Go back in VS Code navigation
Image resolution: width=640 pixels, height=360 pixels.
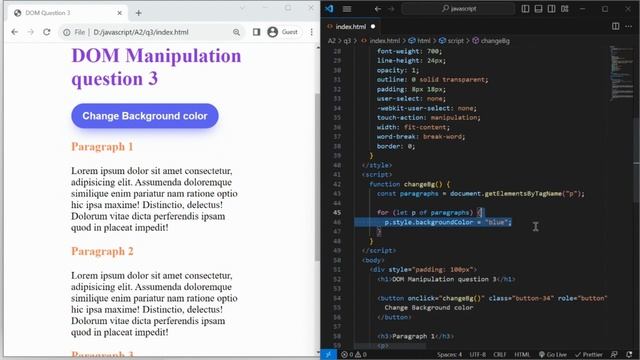(x=378, y=9)
